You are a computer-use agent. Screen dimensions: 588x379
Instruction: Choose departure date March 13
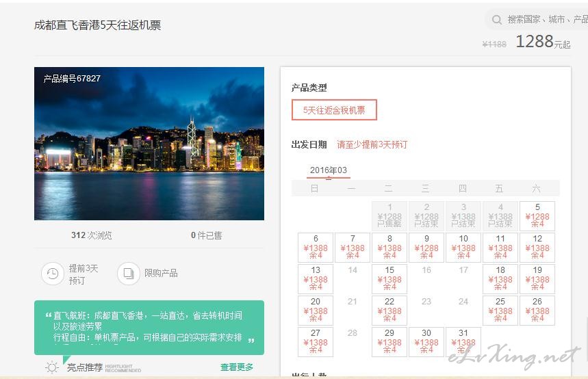[316, 279]
